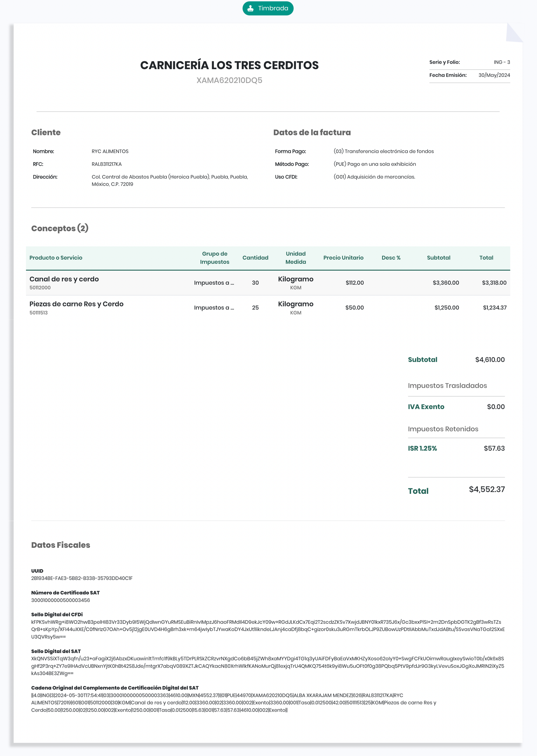This screenshot has width=537, height=756.
Task: Click the "Cliente" section heading
Action: click(x=46, y=132)
